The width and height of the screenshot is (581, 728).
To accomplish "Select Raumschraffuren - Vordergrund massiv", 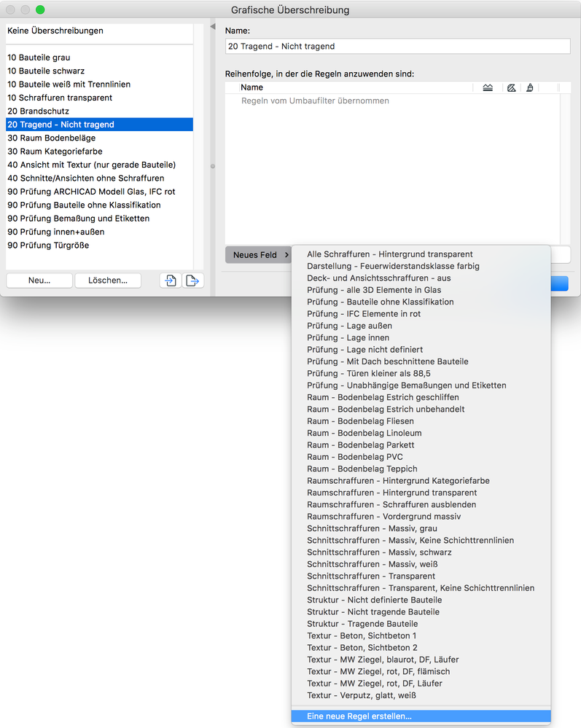I will click(383, 516).
